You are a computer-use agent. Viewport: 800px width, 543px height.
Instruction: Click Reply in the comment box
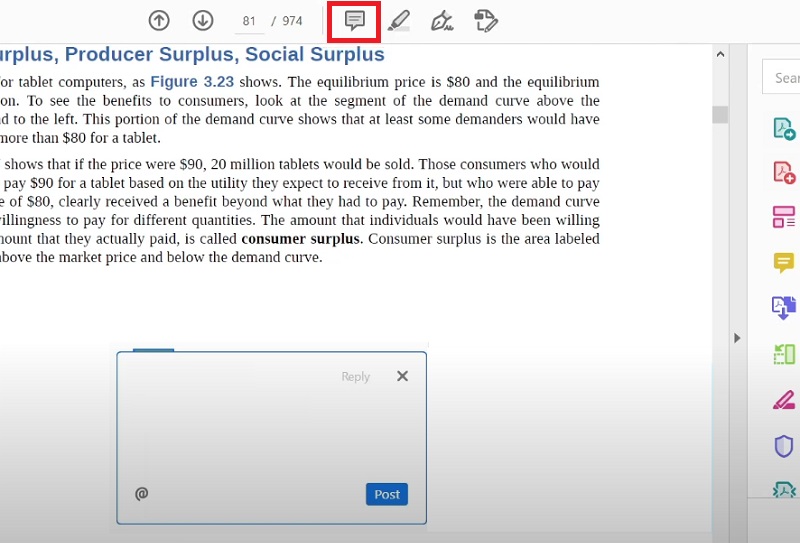click(x=356, y=377)
